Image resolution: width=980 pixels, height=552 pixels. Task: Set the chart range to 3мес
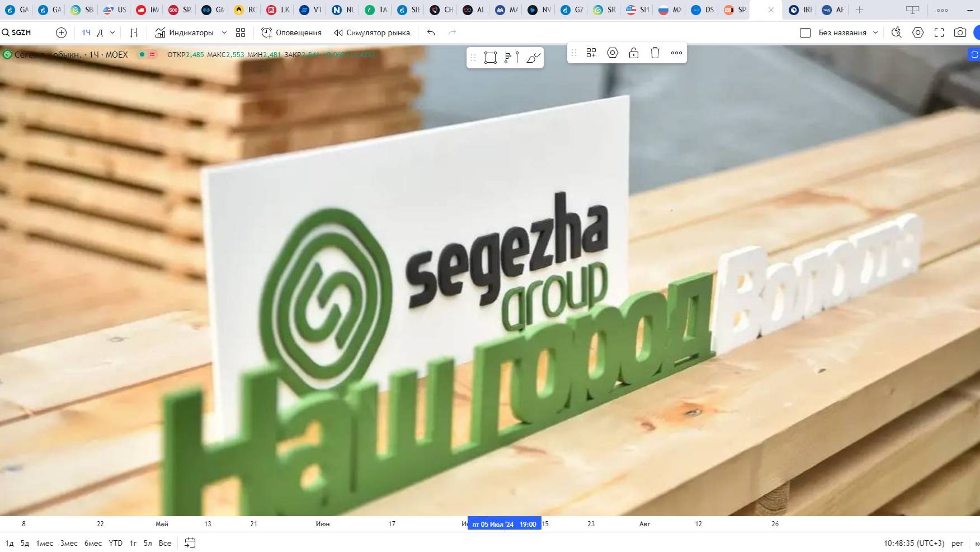69,543
